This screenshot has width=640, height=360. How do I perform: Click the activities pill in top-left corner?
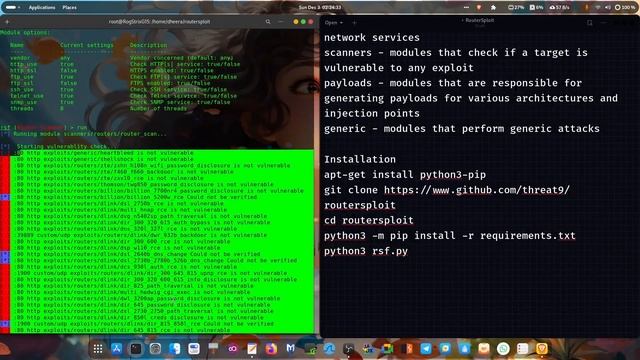pyautogui.click(x=12, y=7)
